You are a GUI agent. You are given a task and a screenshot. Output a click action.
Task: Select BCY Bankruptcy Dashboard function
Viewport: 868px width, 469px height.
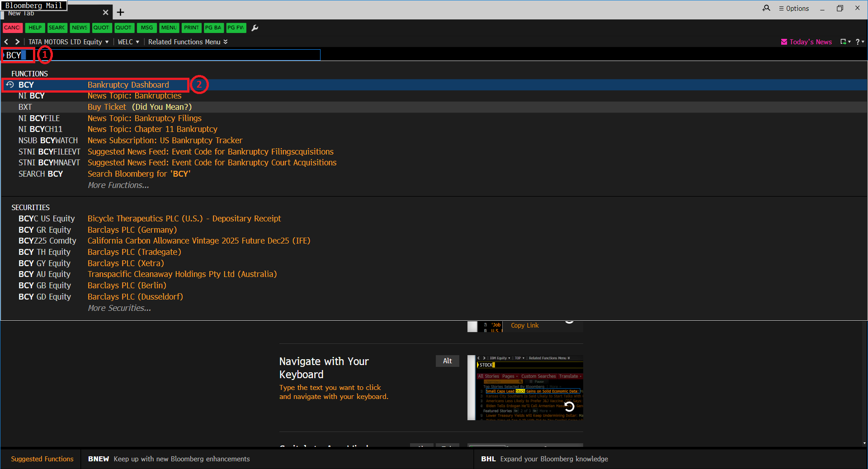click(434, 84)
